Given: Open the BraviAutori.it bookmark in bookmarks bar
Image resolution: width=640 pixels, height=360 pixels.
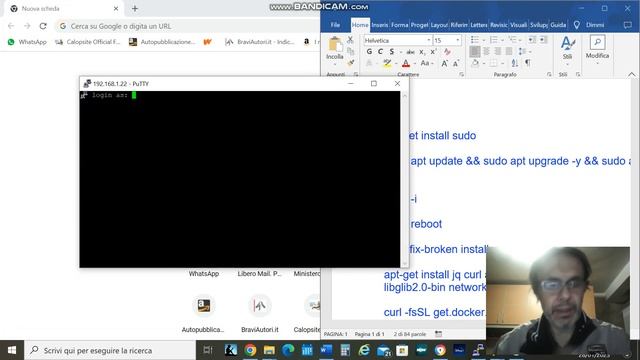Looking at the screenshot, I should tap(259, 42).
